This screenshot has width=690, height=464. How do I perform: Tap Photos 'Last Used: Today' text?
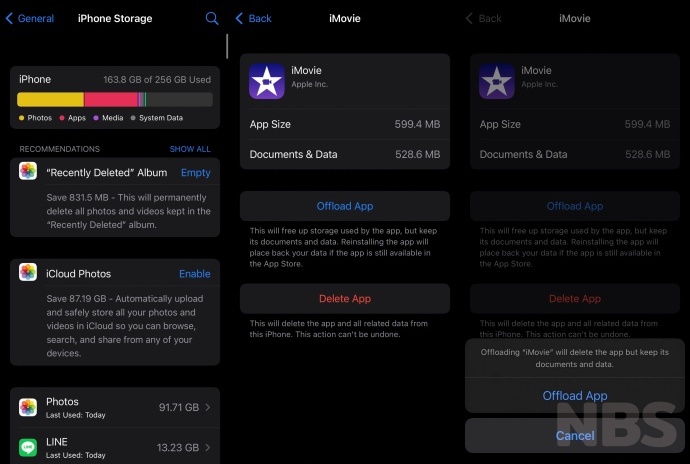[76, 415]
